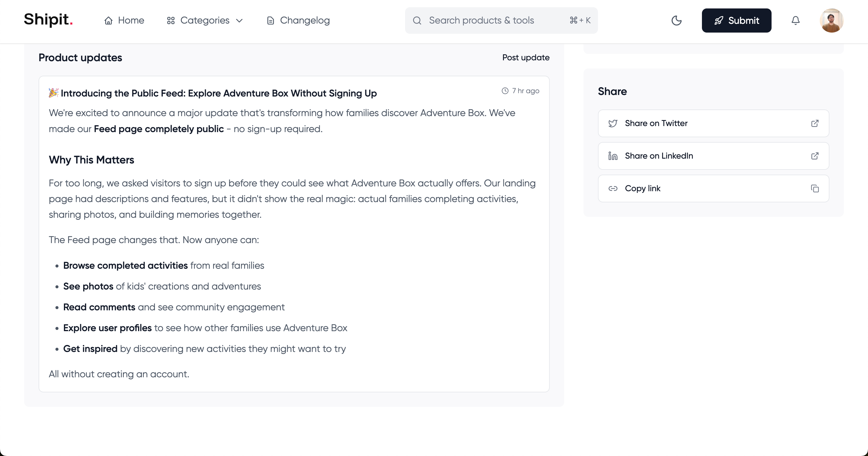Open the search products & tools field

482,20
